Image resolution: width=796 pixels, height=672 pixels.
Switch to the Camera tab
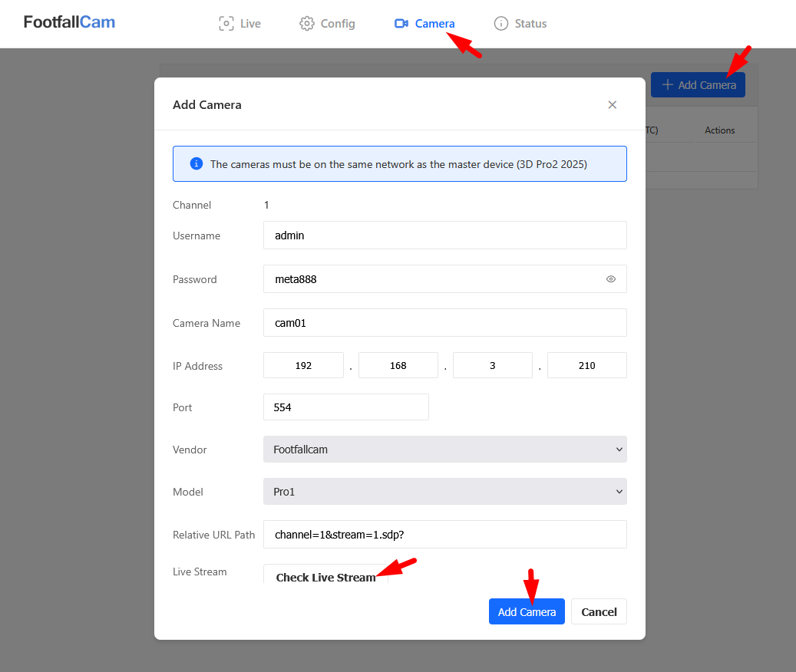[424, 24]
